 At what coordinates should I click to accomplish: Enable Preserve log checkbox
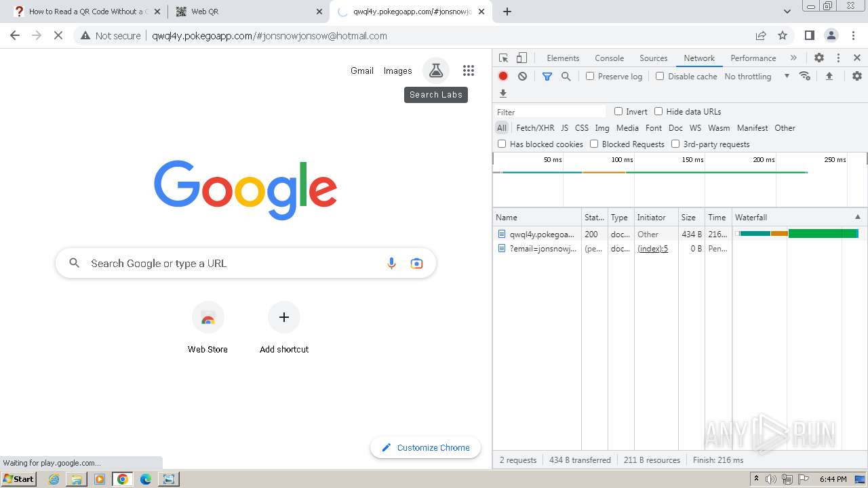(x=590, y=76)
